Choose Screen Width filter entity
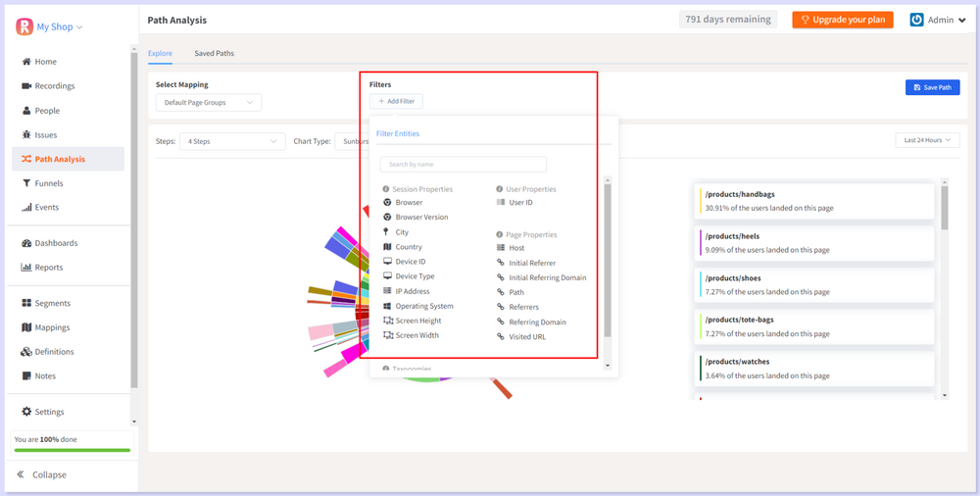 pos(411,335)
